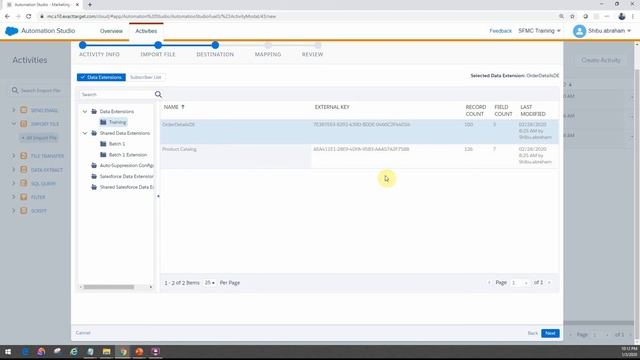Expand Data Extract activity in sidebar
This screenshot has width=640, height=360.
tap(13, 170)
